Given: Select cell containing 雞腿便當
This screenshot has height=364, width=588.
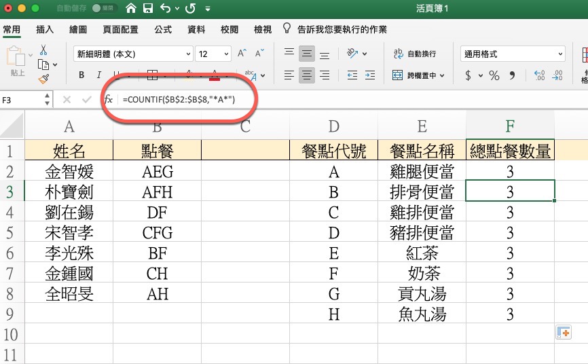Looking at the screenshot, I should [x=422, y=170].
